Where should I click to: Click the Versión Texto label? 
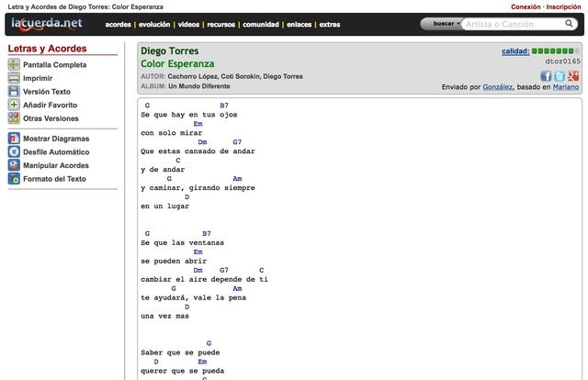click(x=47, y=92)
